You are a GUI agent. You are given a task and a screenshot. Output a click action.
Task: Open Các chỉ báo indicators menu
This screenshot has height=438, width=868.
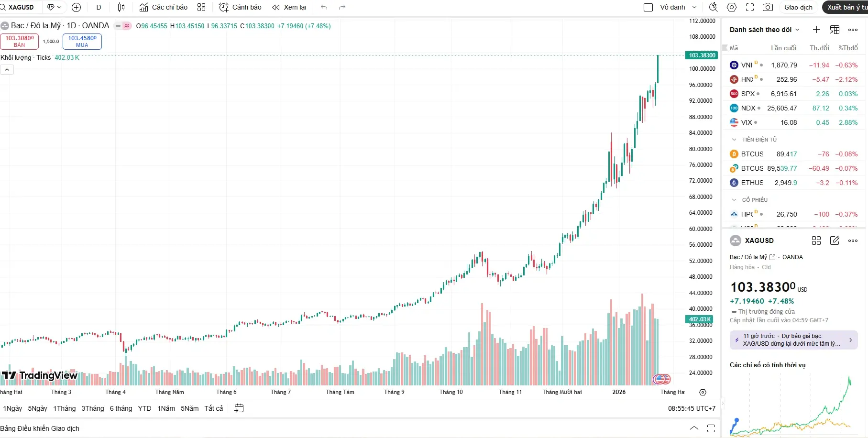coord(164,7)
